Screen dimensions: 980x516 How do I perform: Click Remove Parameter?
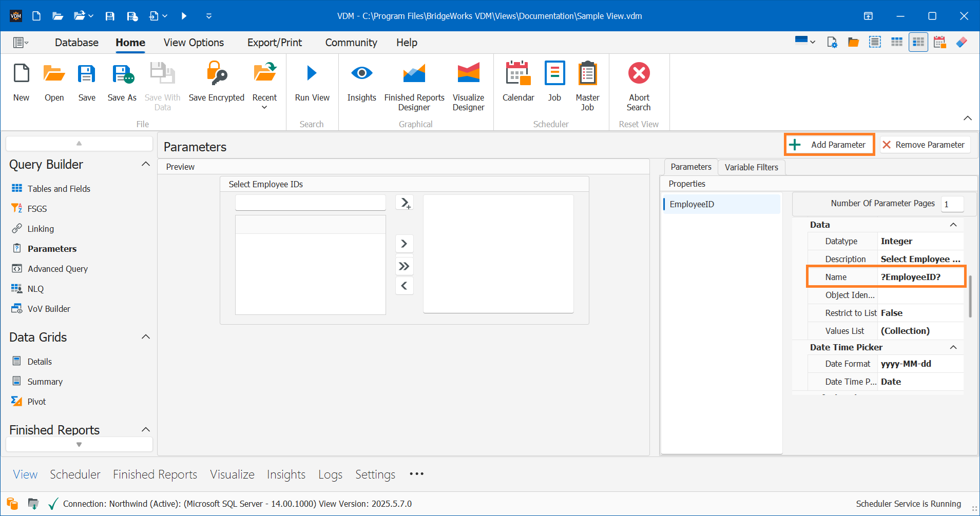(x=924, y=144)
